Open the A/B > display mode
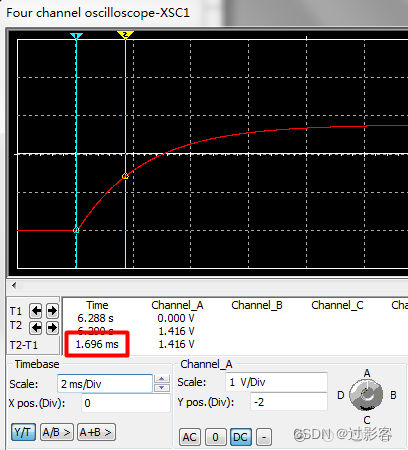The image size is (408, 450). click(x=57, y=432)
